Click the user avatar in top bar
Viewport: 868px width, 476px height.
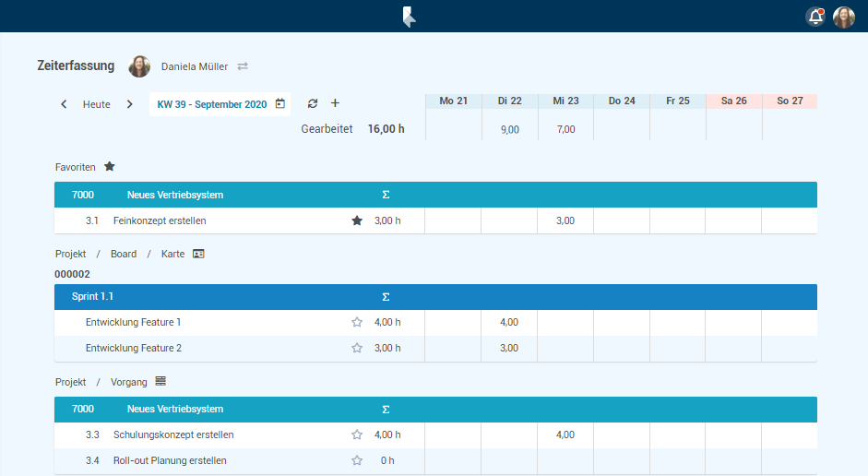click(x=843, y=17)
